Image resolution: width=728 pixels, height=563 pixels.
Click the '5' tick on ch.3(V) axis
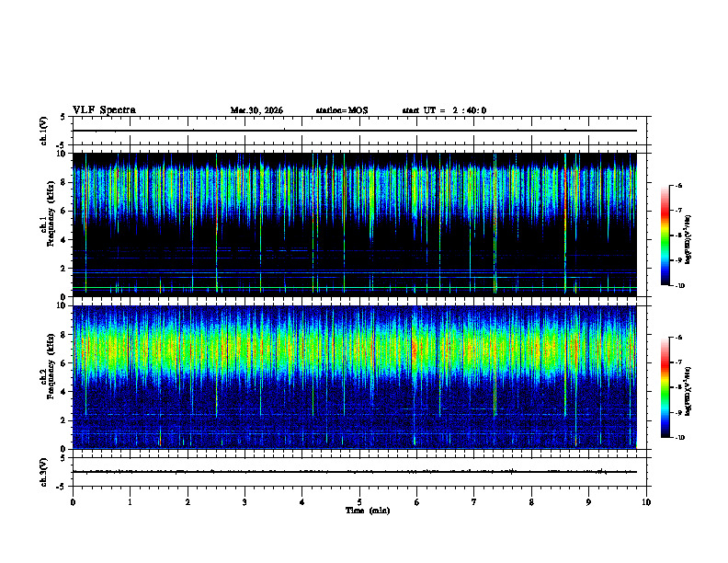tap(63, 458)
